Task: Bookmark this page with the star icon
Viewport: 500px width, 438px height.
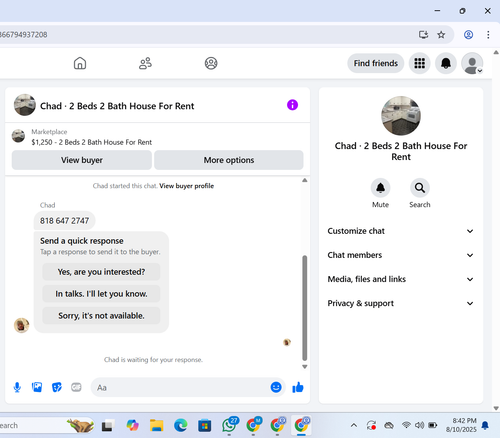Action: click(441, 34)
